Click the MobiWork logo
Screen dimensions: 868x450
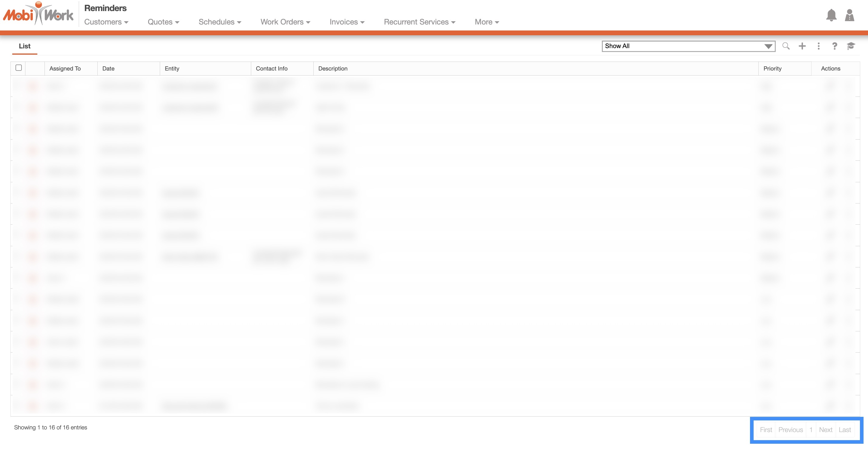[x=38, y=14]
